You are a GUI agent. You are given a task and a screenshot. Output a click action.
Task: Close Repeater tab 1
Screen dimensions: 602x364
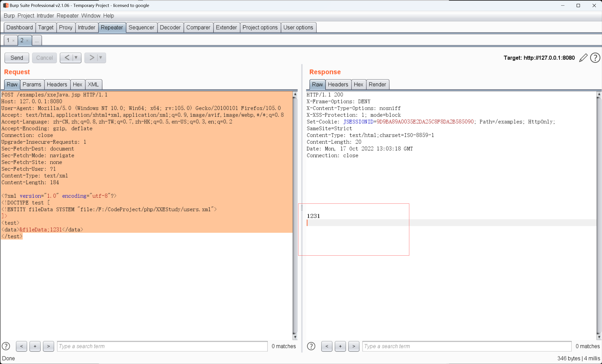13,41
